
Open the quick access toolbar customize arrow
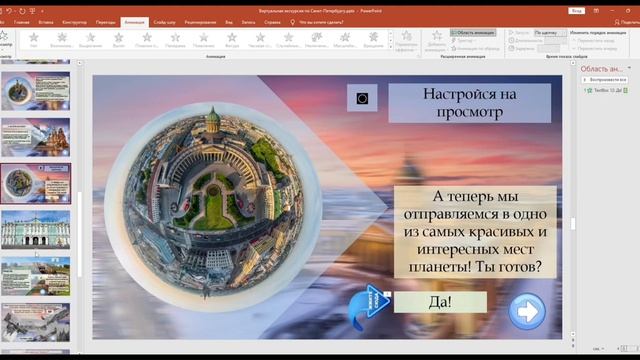[x=42, y=11]
